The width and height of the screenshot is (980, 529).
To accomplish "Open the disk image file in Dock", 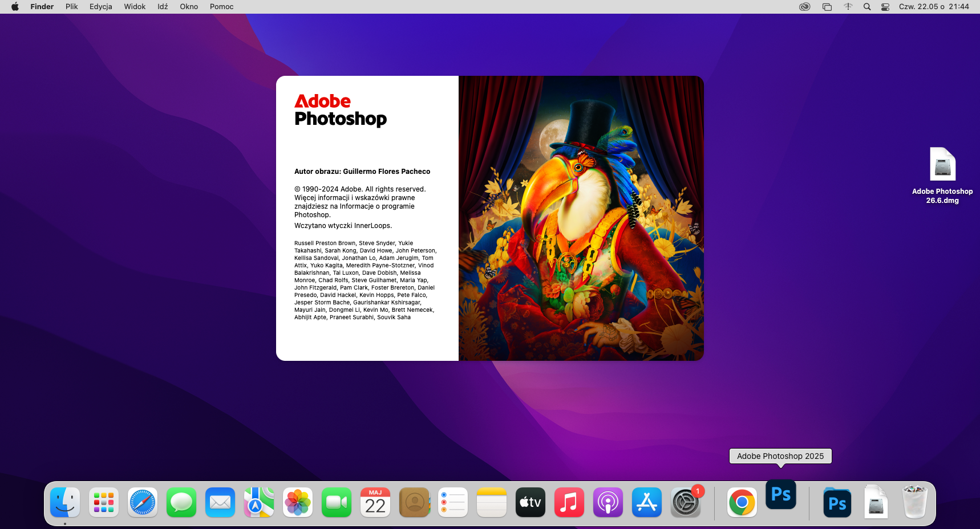I will (876, 502).
